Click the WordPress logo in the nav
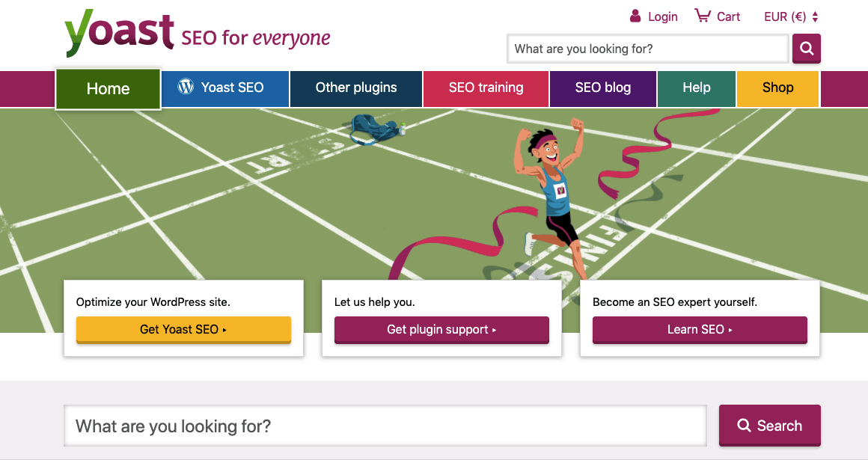The width and height of the screenshot is (868, 460). 186,86
